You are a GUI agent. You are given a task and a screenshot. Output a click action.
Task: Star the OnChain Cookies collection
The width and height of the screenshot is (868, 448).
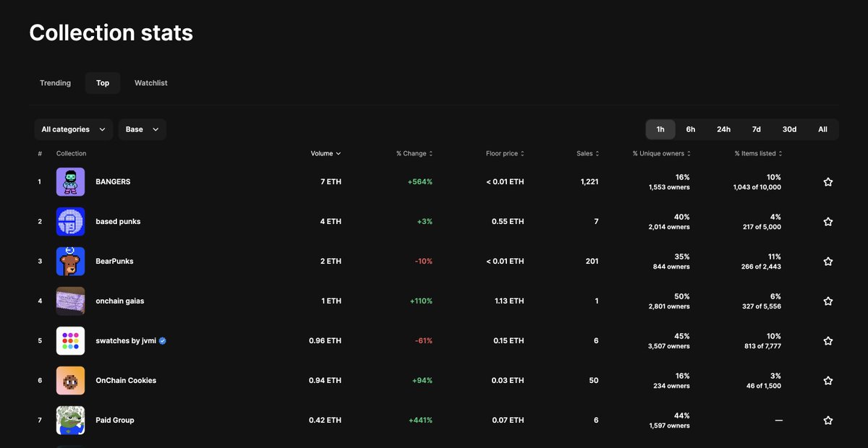point(828,381)
